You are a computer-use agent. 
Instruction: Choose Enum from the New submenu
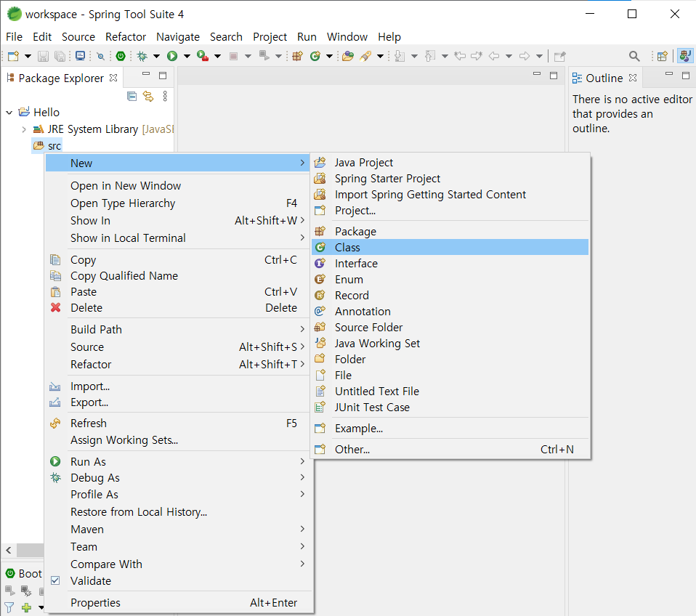(450, 279)
